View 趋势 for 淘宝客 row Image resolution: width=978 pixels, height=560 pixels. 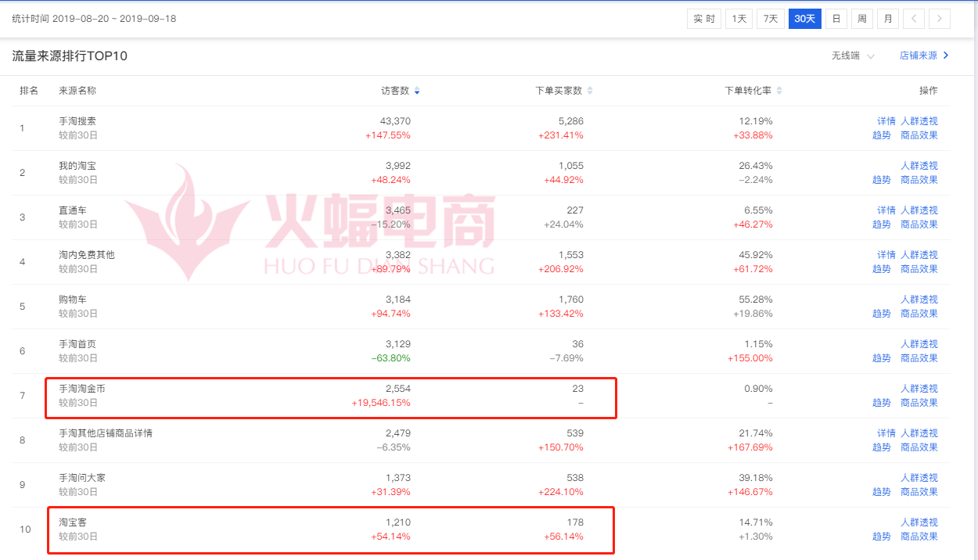pos(881,537)
